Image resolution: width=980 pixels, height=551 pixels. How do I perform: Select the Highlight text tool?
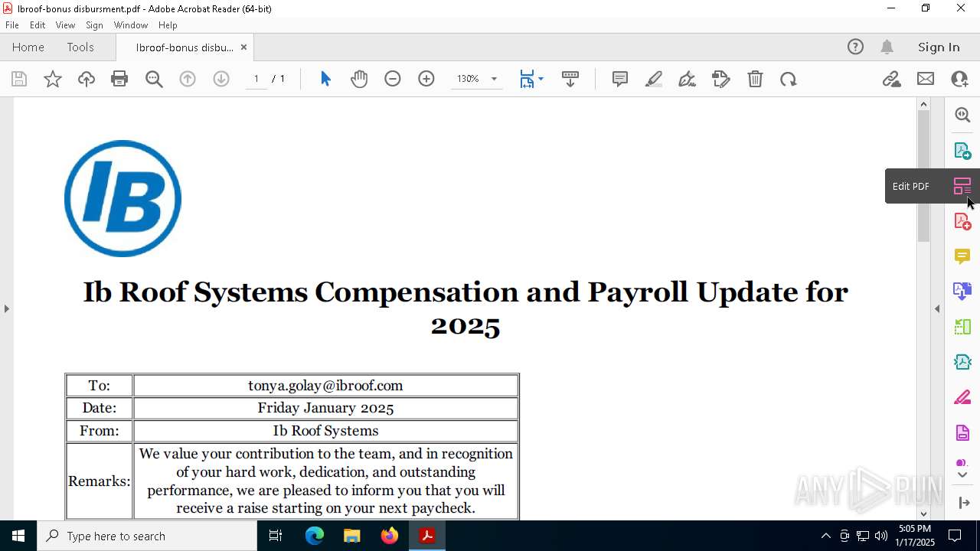(654, 79)
